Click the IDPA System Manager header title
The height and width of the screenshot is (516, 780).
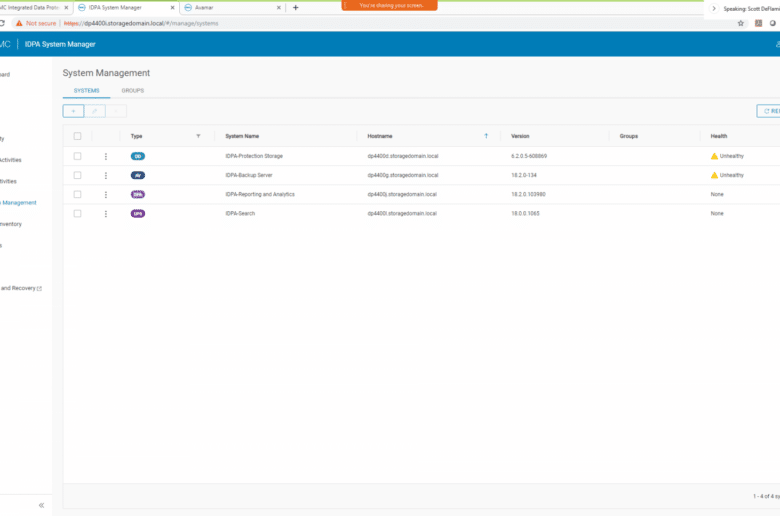click(x=60, y=44)
